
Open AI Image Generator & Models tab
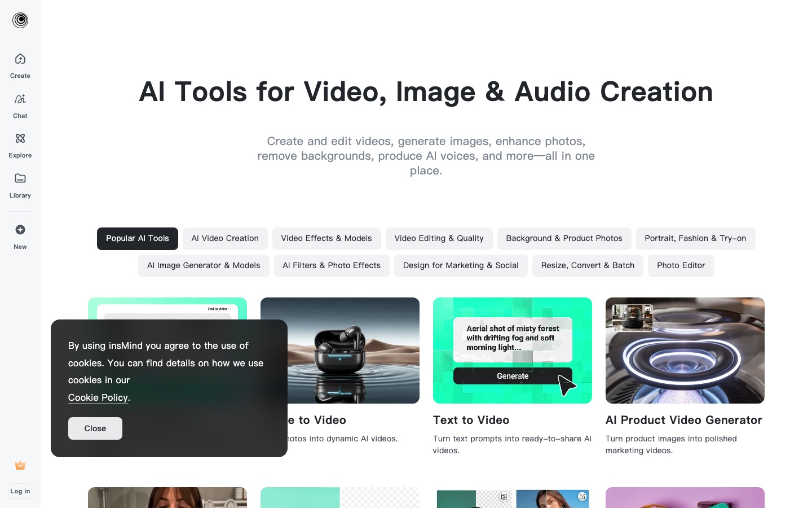click(x=204, y=266)
